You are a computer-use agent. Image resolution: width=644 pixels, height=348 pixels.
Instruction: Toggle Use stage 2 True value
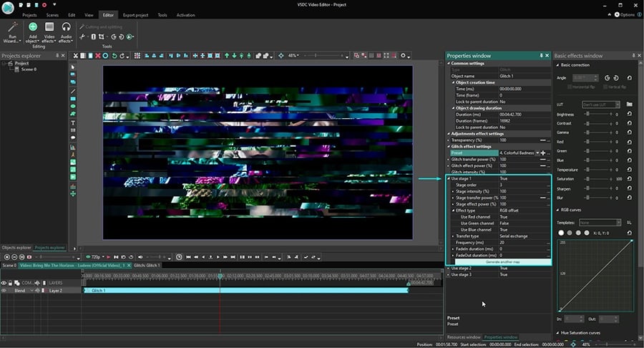tap(524, 268)
